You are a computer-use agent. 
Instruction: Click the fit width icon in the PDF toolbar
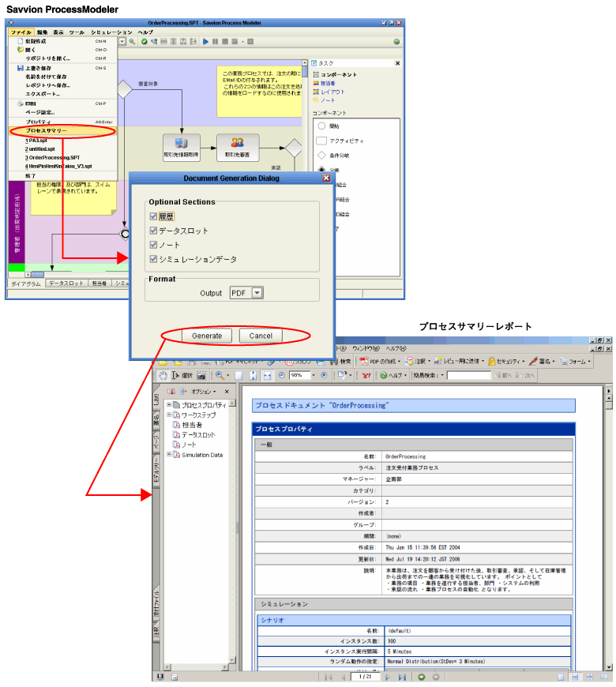tap(267, 376)
